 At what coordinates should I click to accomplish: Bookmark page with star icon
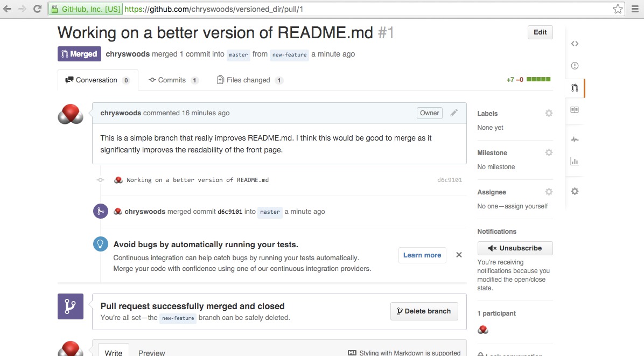618,9
